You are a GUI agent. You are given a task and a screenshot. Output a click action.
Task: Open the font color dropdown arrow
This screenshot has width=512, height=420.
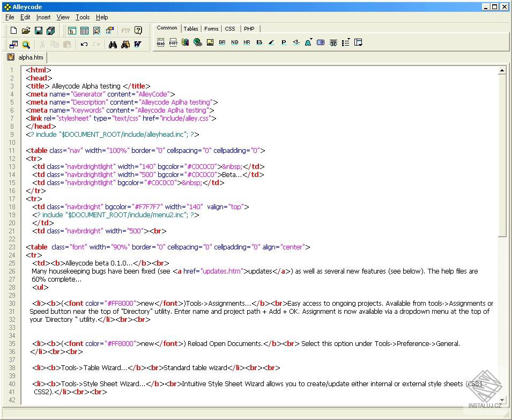[x=311, y=39]
